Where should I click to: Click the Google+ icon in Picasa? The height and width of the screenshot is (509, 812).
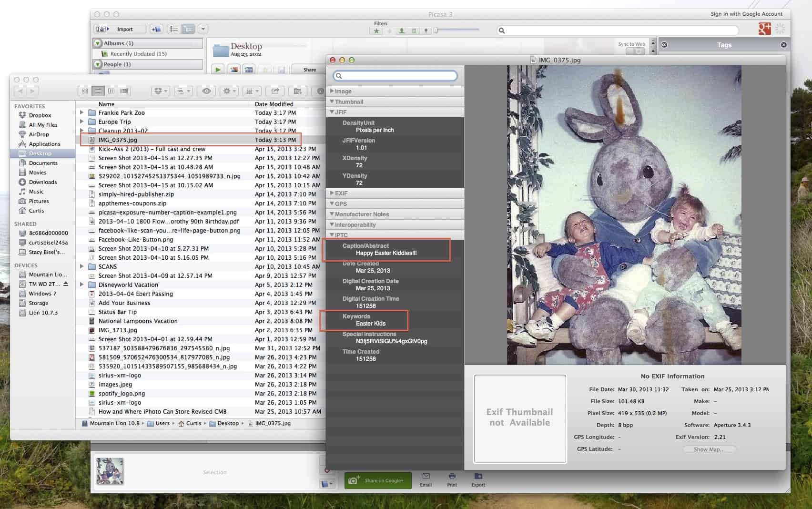point(764,29)
